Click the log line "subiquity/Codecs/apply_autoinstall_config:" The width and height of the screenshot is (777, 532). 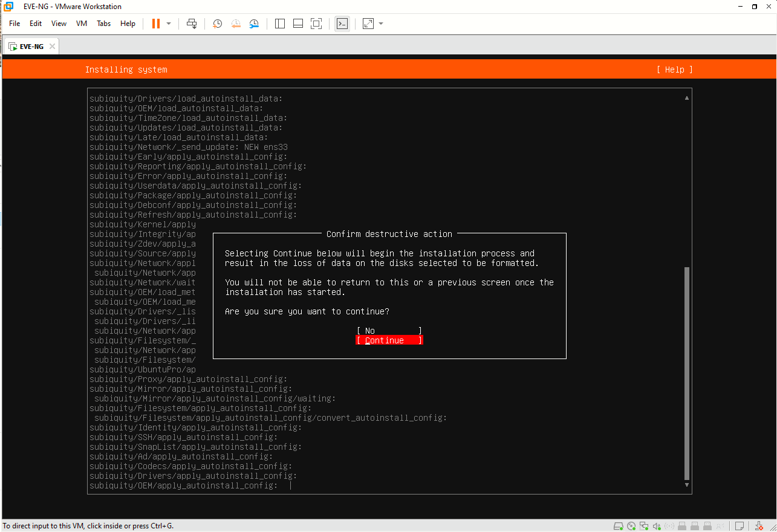[191, 466]
